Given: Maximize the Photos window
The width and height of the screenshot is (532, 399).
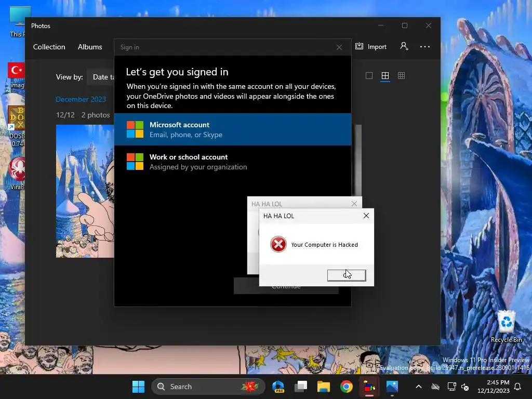Looking at the screenshot, I should point(404,25).
